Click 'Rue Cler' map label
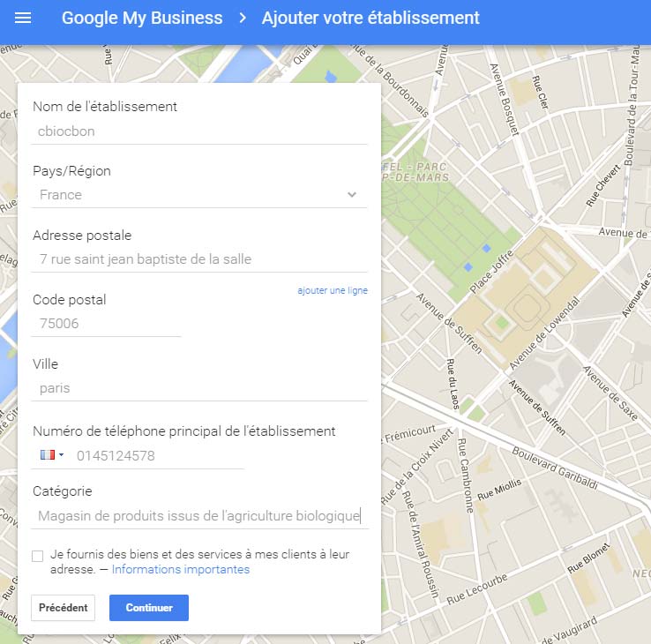Viewport: 651px width, 644px height. (541, 92)
